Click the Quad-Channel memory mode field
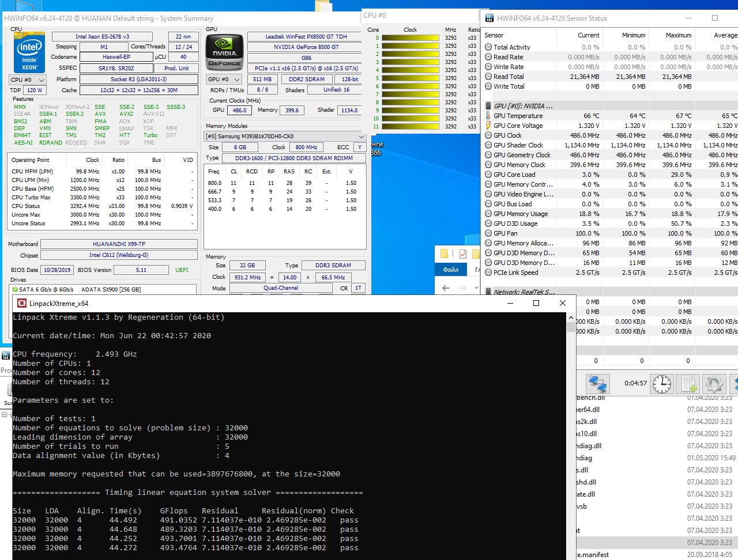738x560 pixels. pos(281,288)
